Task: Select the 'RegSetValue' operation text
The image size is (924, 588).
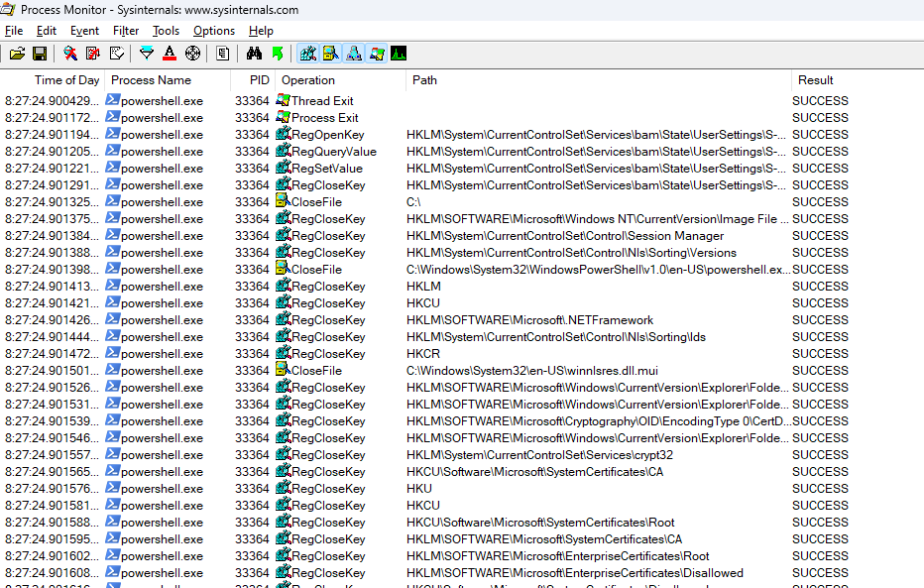Action: pos(327,169)
